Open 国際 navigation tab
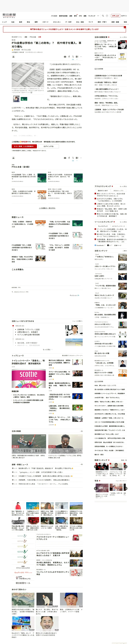Screen dimensions: 129x644 36,22
